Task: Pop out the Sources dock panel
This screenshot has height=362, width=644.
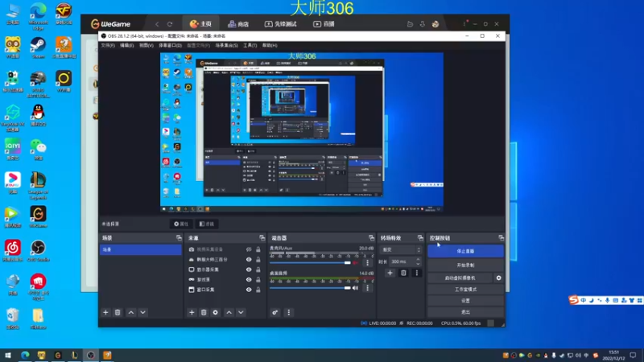Action: click(x=262, y=237)
